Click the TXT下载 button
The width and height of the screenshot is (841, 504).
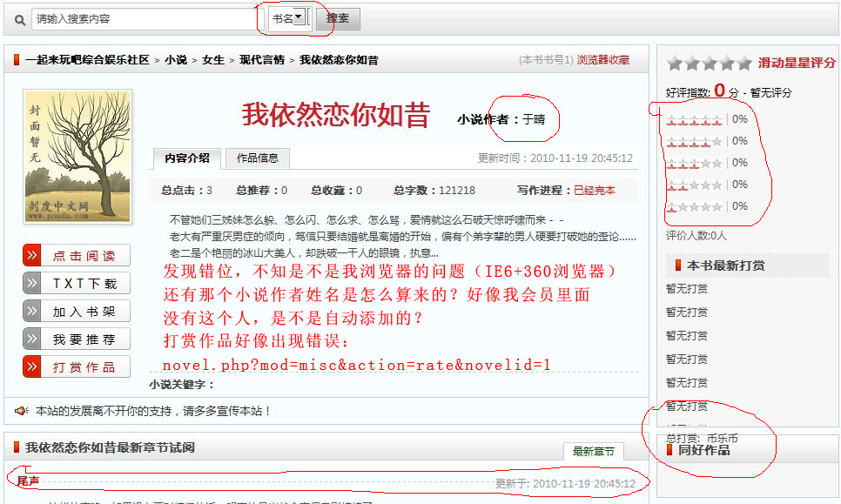click(x=77, y=284)
